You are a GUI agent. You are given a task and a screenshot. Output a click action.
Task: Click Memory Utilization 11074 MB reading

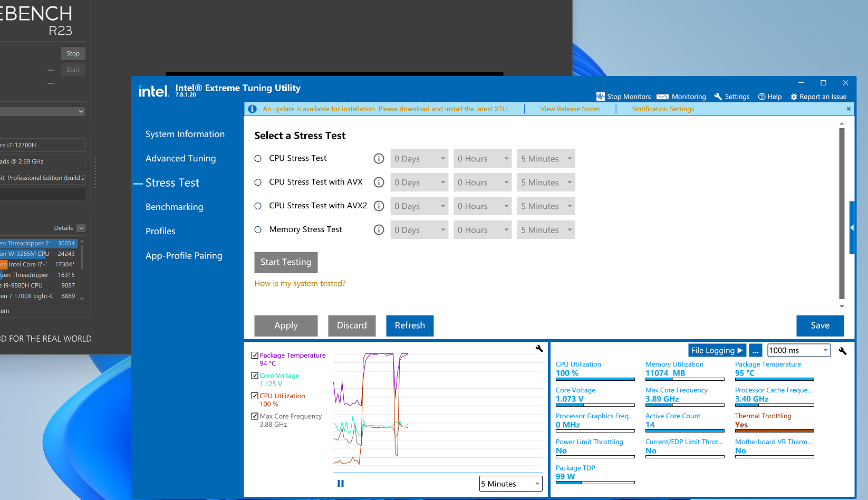coord(666,373)
